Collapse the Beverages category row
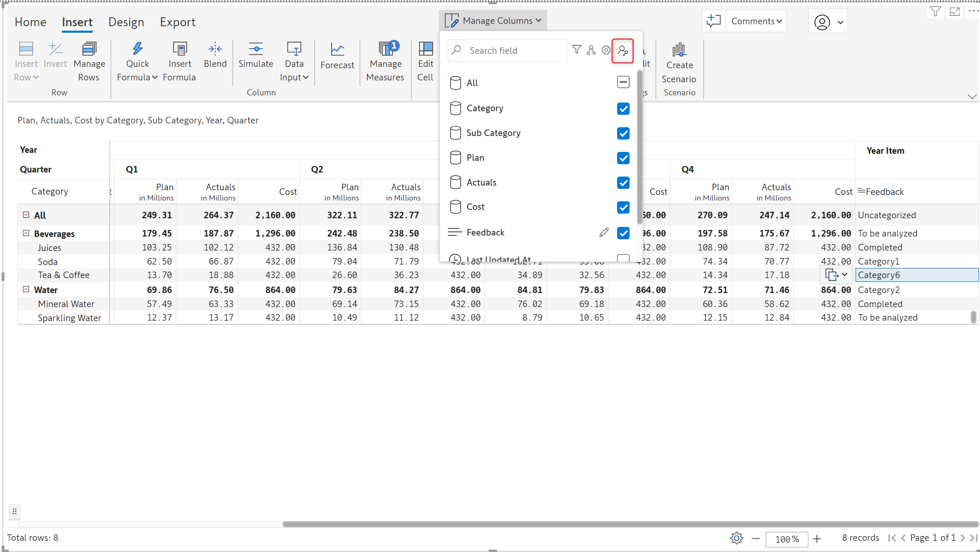Image resolution: width=980 pixels, height=552 pixels. (x=26, y=233)
